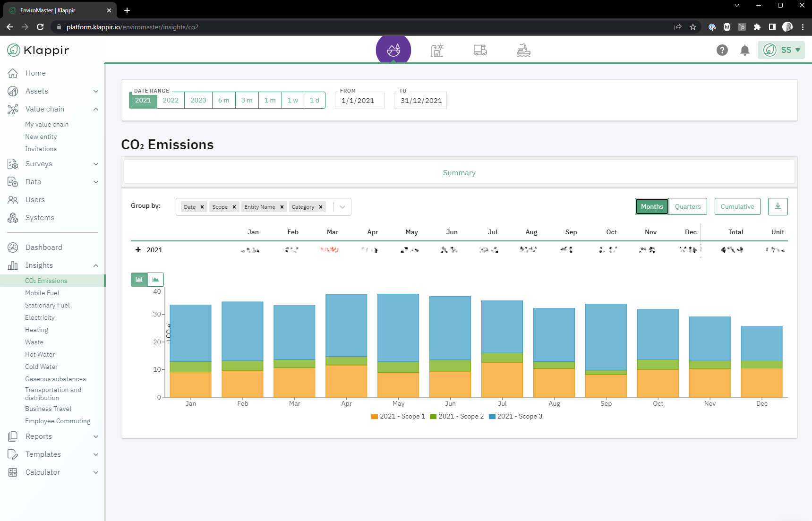
Task: Edit the FROM date field
Action: point(359,101)
